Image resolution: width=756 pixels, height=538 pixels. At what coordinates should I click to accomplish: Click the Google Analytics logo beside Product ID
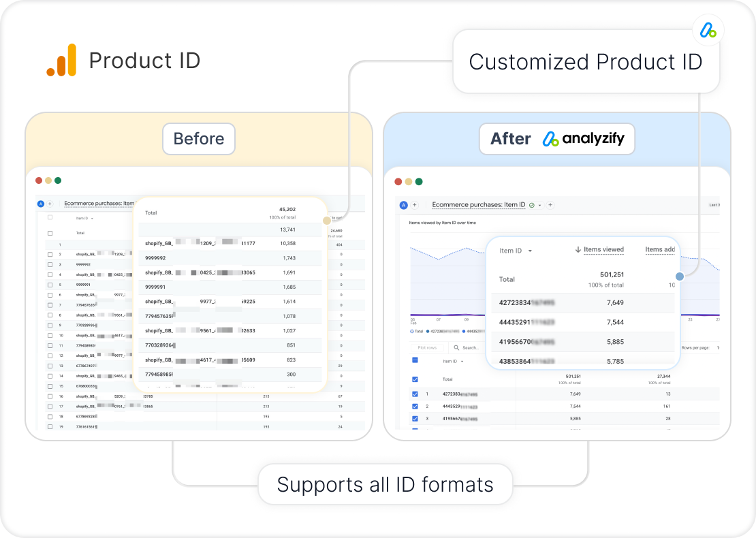click(x=61, y=60)
